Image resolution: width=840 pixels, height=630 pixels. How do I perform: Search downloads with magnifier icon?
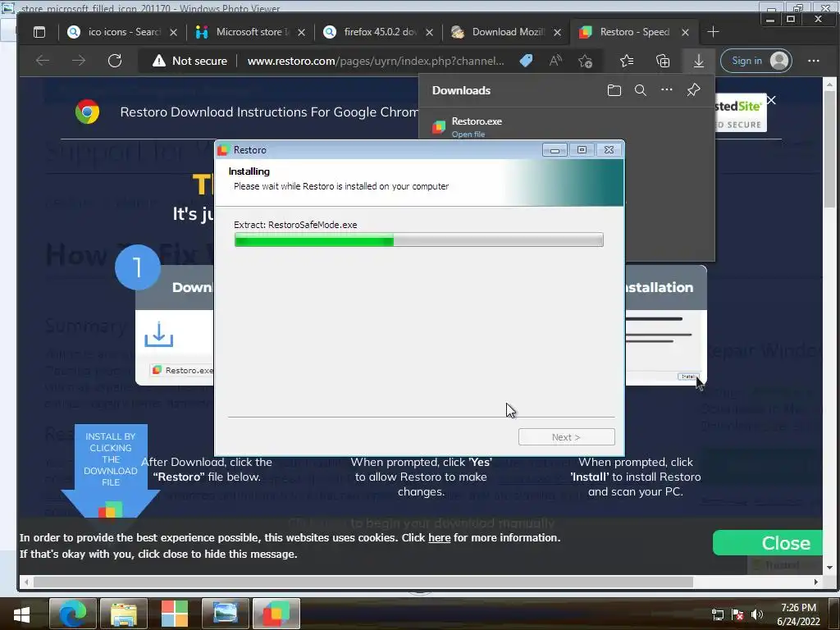[x=640, y=90]
